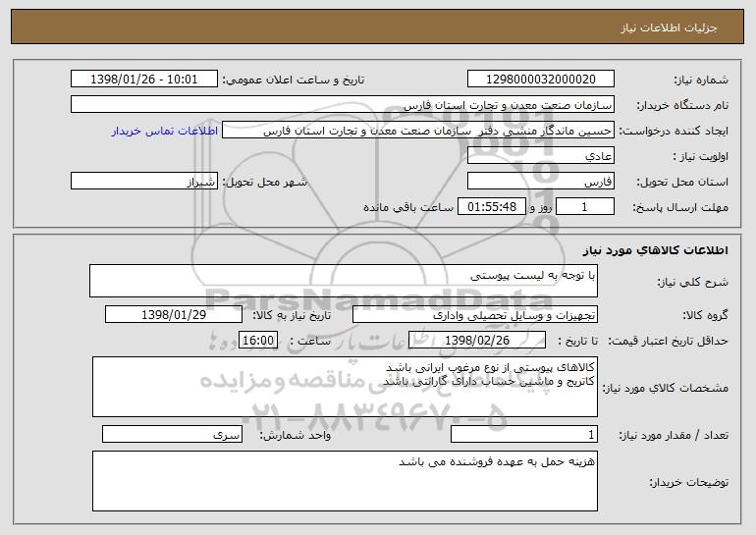Click the remaining time field 01:55:48
The width and height of the screenshot is (756, 535).
491,207
